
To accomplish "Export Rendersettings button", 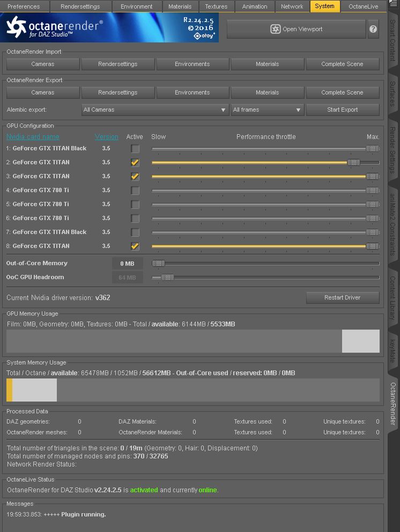I will [x=117, y=93].
